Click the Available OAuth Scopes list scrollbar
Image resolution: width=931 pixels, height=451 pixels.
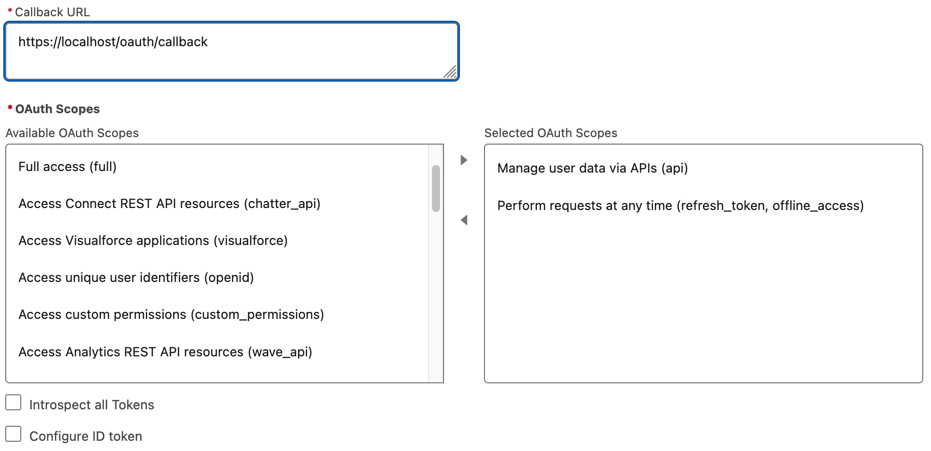pyautogui.click(x=436, y=189)
